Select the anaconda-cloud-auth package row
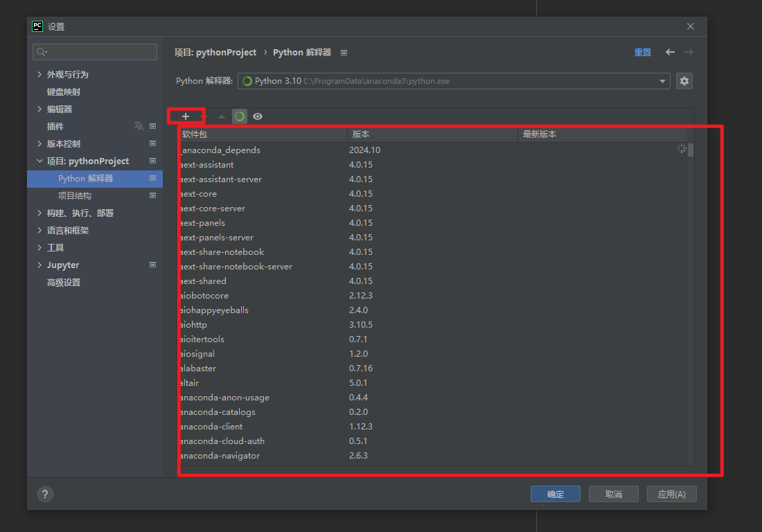 click(x=432, y=441)
